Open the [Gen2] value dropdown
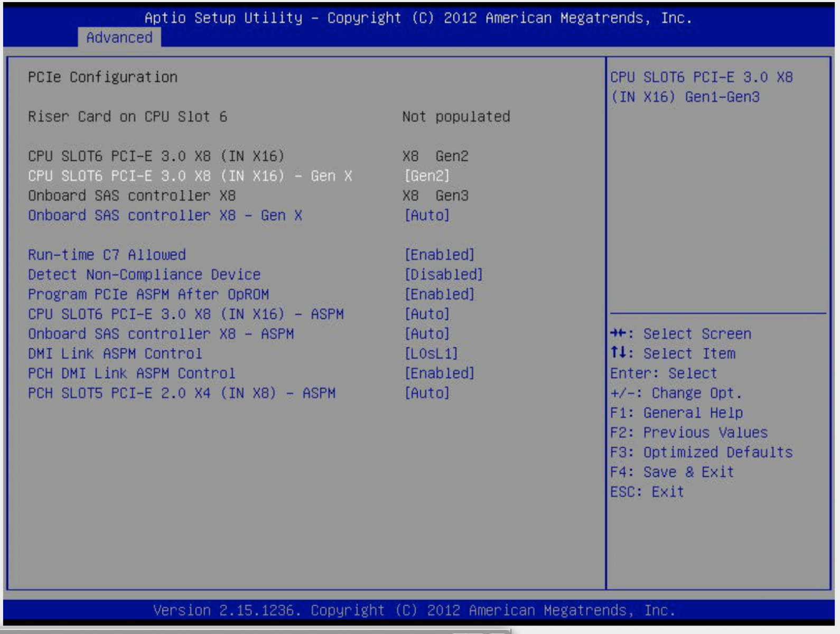 [x=427, y=176]
